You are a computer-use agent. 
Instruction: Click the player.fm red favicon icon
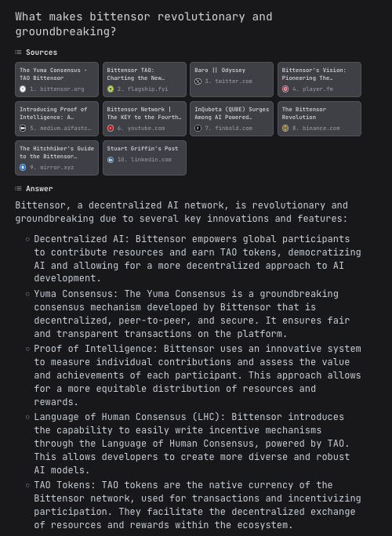(x=285, y=89)
